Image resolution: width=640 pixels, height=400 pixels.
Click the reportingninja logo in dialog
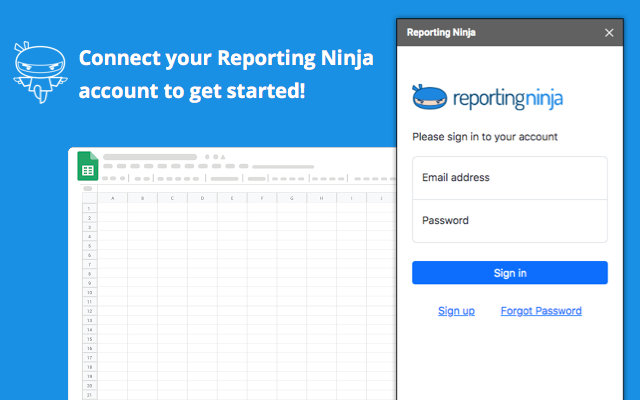point(488,98)
